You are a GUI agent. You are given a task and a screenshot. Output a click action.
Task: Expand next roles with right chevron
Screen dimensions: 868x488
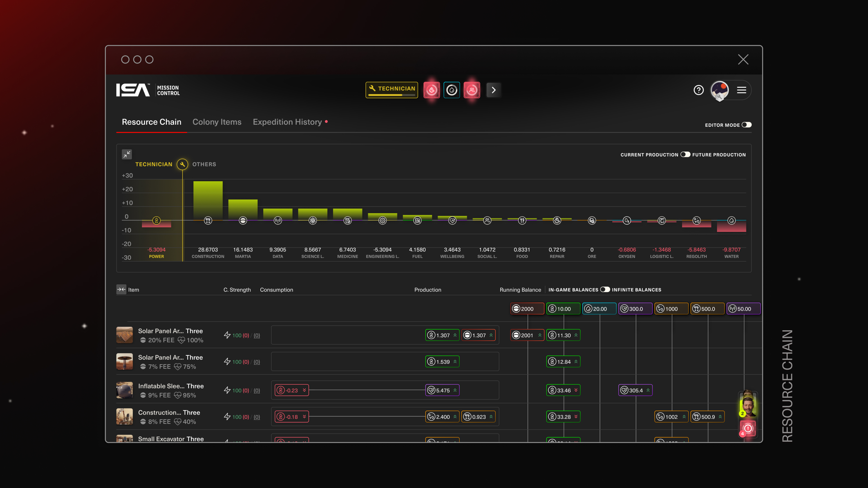click(494, 90)
